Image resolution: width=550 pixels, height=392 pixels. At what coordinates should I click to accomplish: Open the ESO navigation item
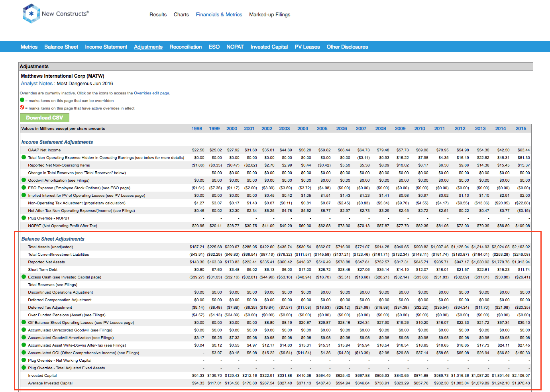214,47
